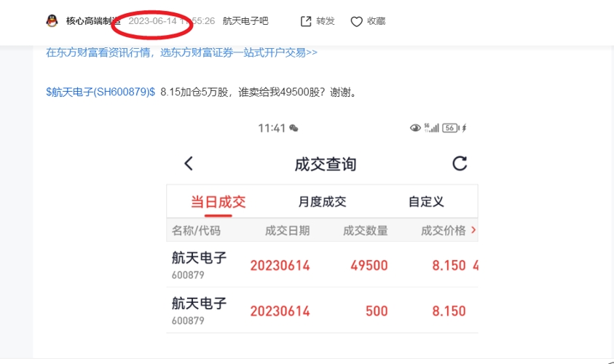614x364 pixels.
Task: Click the 成交价格 column header
Action: tap(444, 231)
